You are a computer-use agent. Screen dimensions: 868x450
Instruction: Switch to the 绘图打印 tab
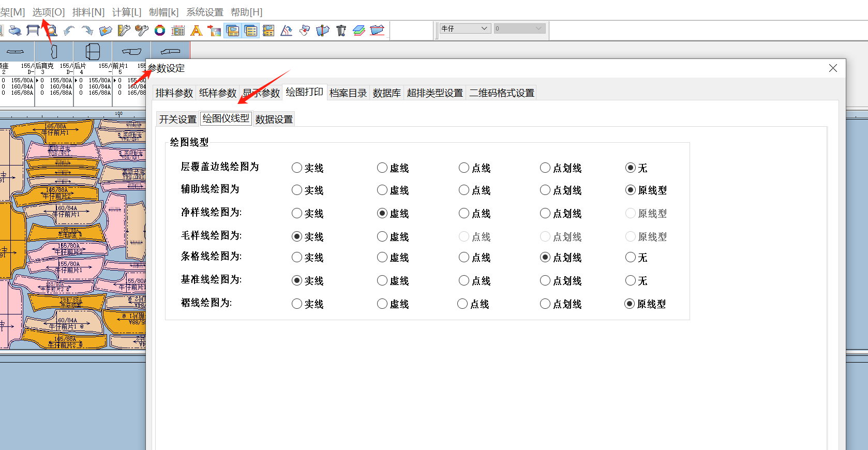(x=305, y=92)
